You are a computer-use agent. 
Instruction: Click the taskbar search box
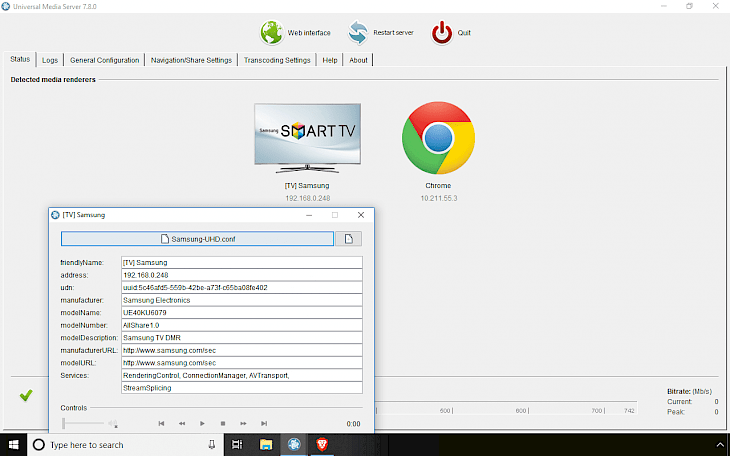126,445
